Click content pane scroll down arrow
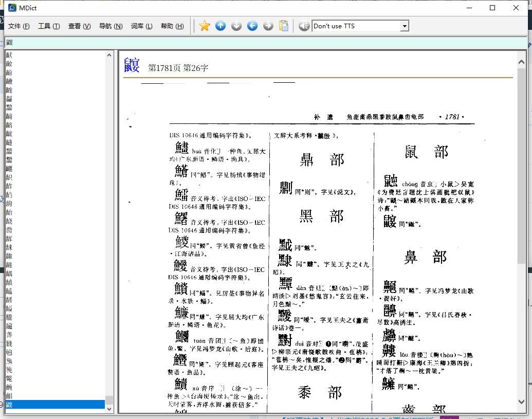The image size is (532, 419). pos(522,402)
